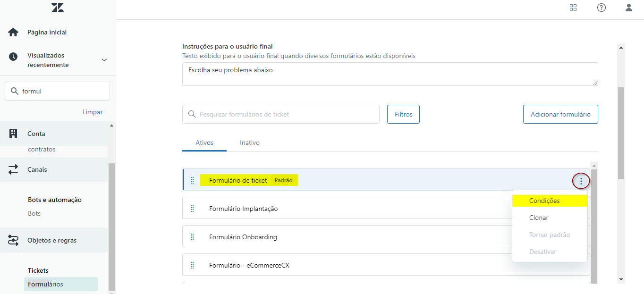This screenshot has width=644, height=294.
Task: Expand the Visualizados recentemente chevron
Action: pos(104,60)
